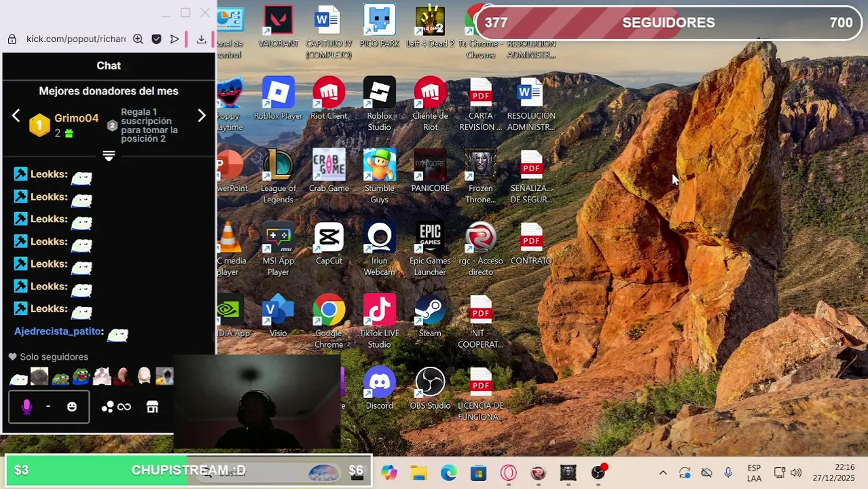This screenshot has width=868, height=489.
Task: Collapse the Mejores donadores panel handle
Action: tap(109, 156)
